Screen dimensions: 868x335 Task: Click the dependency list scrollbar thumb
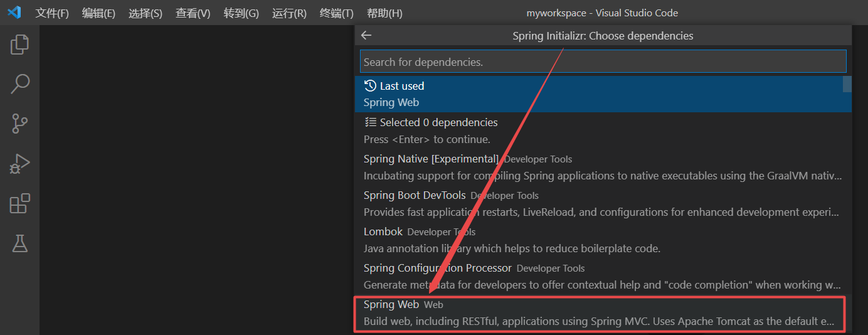(847, 84)
